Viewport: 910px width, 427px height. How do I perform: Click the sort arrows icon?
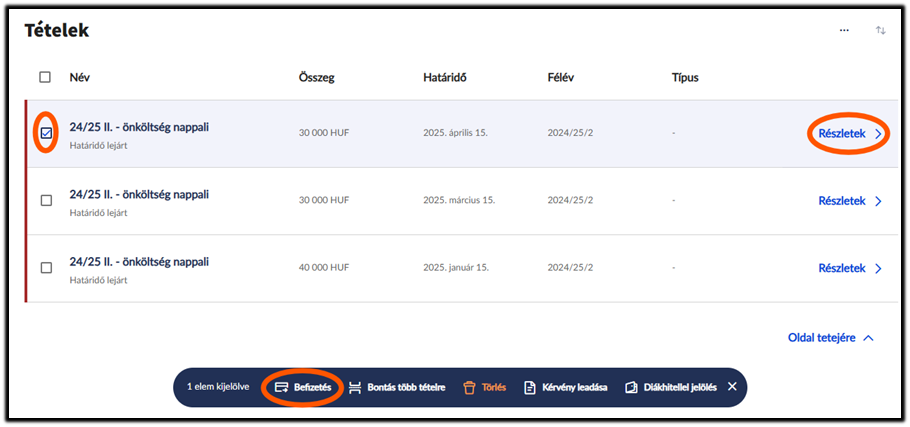click(x=881, y=31)
